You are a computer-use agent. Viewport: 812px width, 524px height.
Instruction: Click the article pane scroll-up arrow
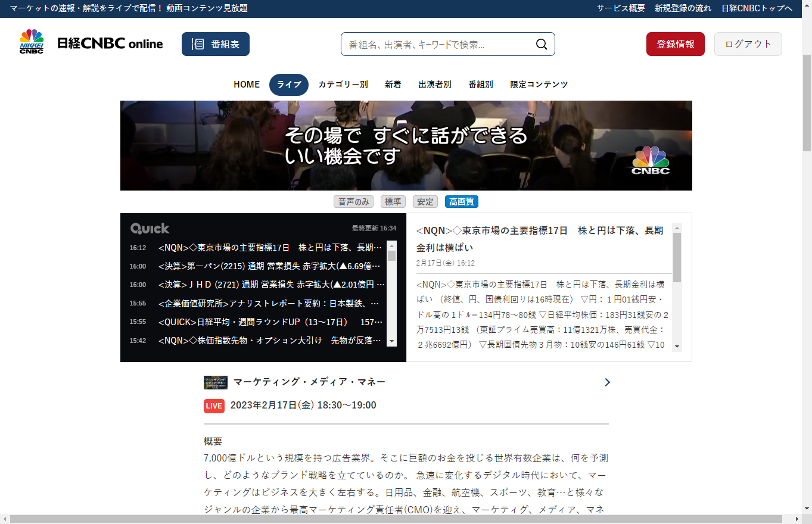tap(677, 227)
